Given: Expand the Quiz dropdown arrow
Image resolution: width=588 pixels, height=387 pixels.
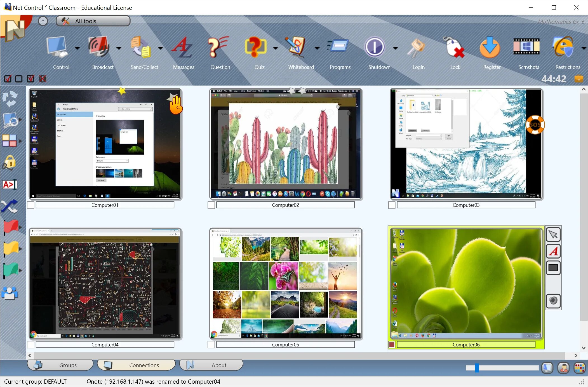Looking at the screenshot, I should [275, 48].
